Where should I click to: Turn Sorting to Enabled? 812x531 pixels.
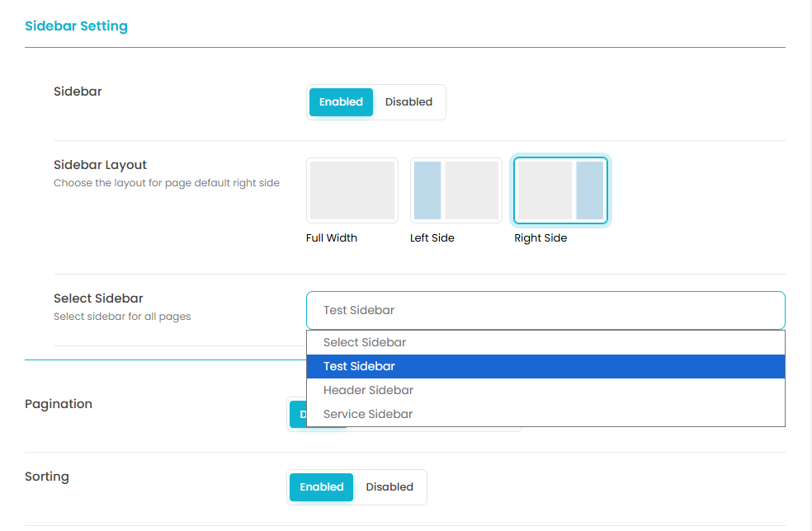pyautogui.click(x=321, y=487)
